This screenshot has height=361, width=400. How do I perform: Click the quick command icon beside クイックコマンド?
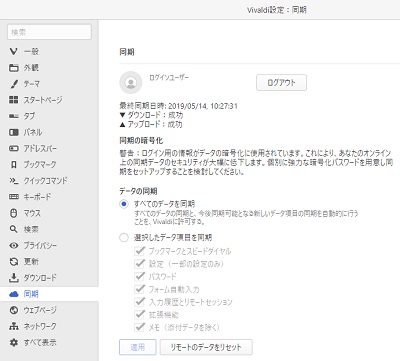coord(14,181)
